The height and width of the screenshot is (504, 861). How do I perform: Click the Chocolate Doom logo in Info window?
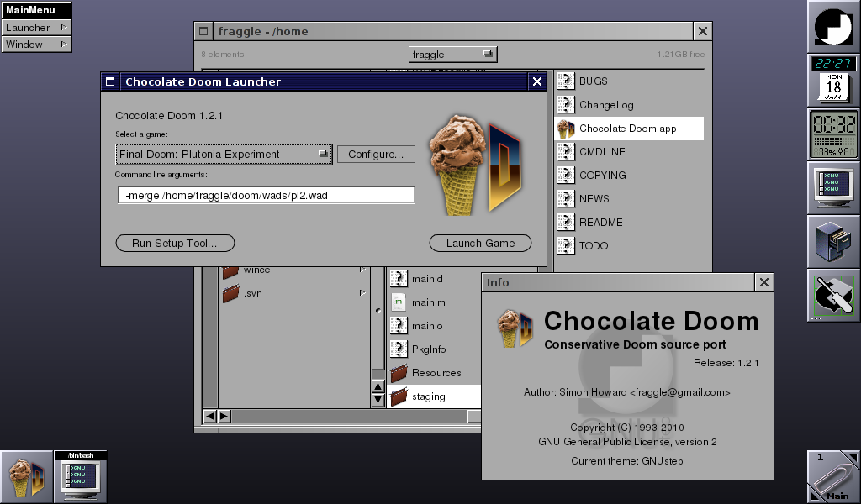(x=515, y=328)
